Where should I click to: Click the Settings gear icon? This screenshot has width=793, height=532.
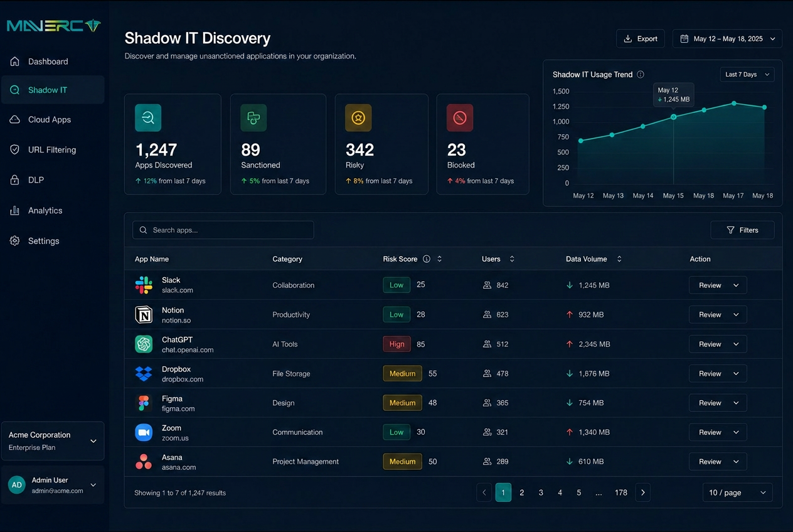(14, 241)
